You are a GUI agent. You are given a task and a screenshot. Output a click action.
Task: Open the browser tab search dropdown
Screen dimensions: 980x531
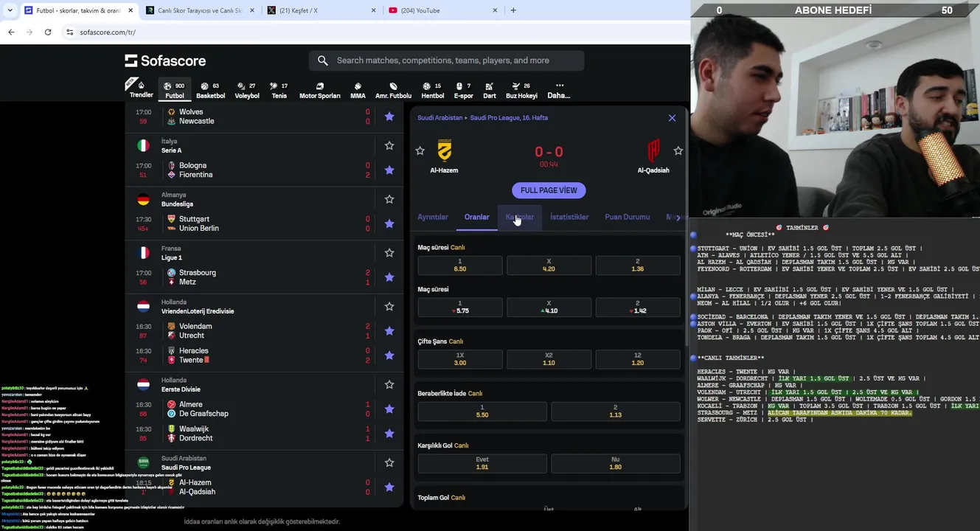pos(10,10)
